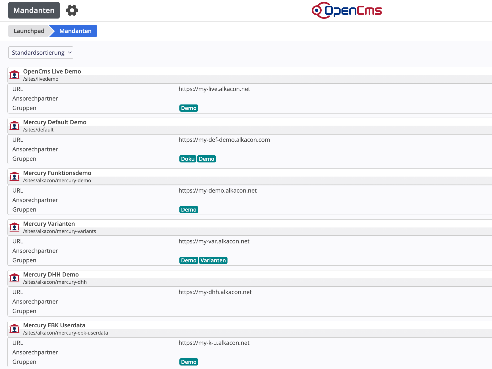
Task: Click the URL of Mercury DHH Demo
Action: pyautogui.click(x=215, y=292)
